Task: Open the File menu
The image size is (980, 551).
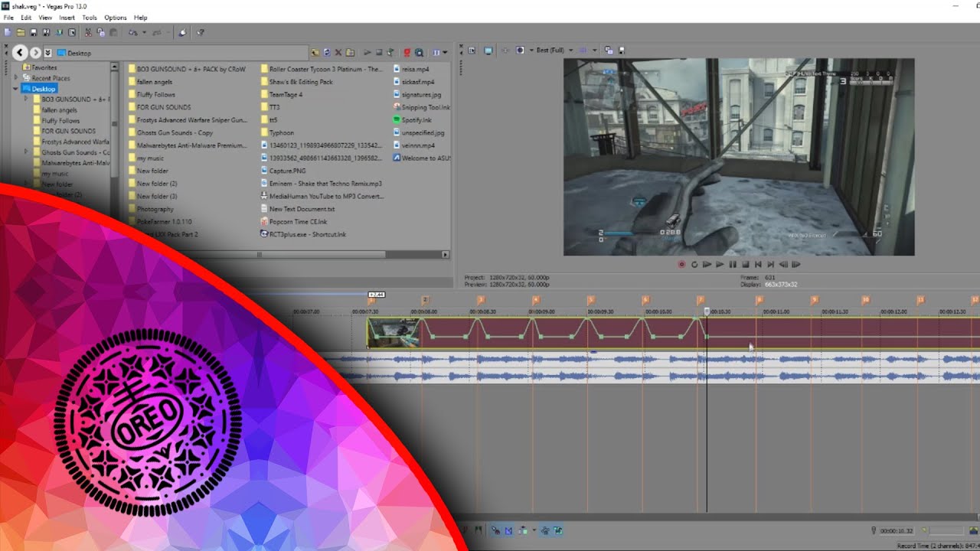Action: pyautogui.click(x=8, y=17)
